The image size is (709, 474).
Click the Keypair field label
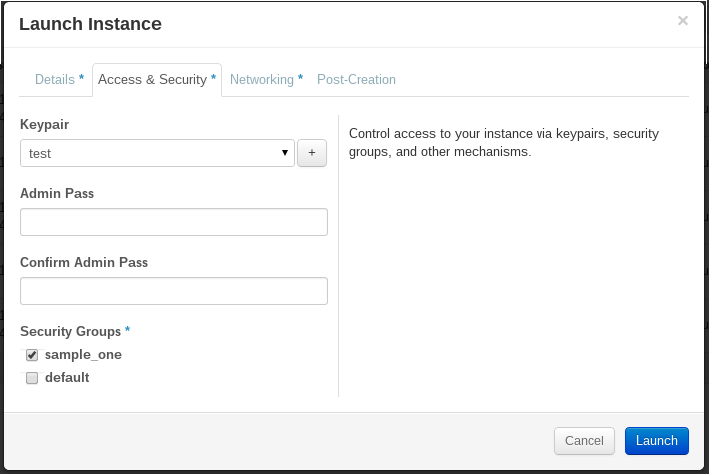tap(45, 125)
